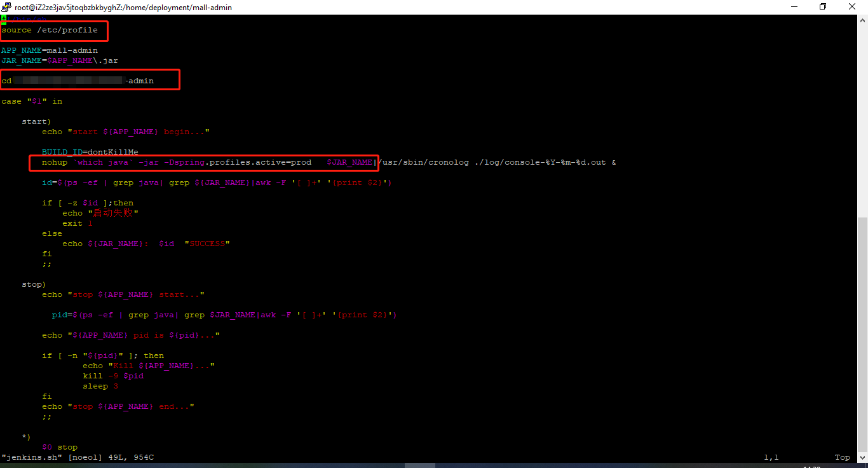Click 'echo "stop ${APP_NAME} start..."' line

click(x=123, y=294)
